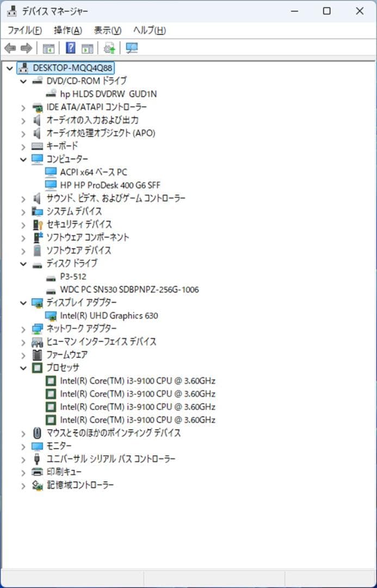377x588 pixels.
Task: Click the Update driver software toolbar icon
Action: tap(109, 48)
